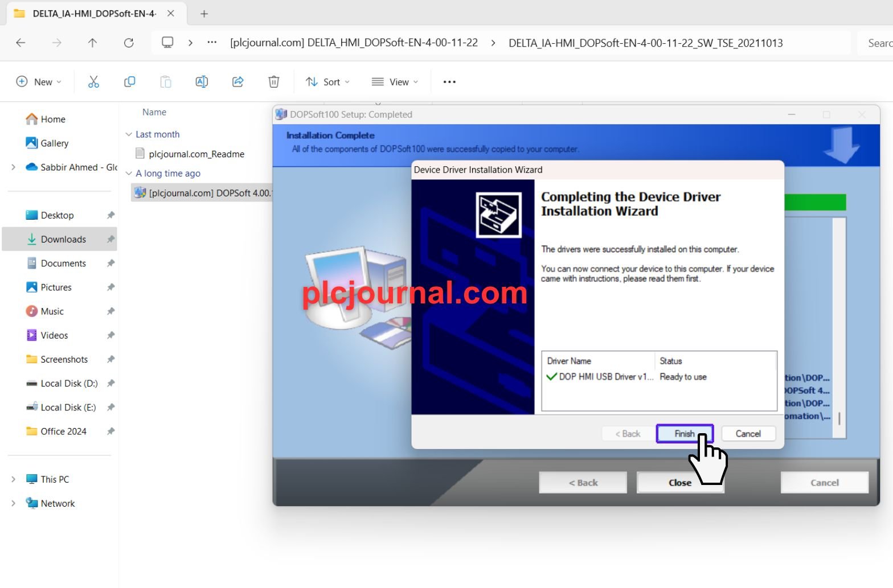Click the forward navigation arrow
Image resolution: width=893 pixels, height=588 pixels.
(x=56, y=43)
